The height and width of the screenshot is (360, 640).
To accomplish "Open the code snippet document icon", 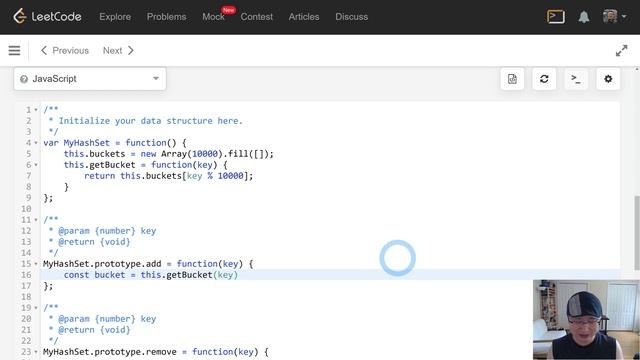I will (512, 79).
